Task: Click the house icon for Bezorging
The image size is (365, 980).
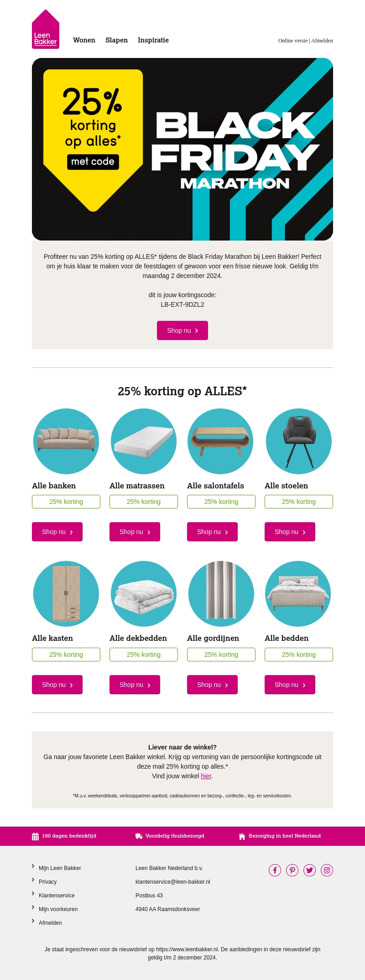Action: [x=242, y=836]
